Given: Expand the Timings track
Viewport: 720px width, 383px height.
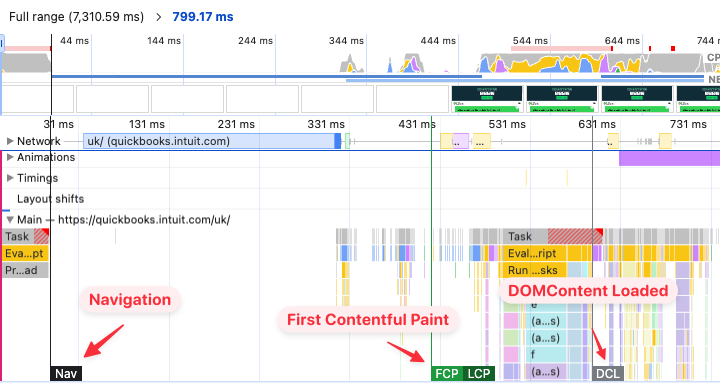Looking at the screenshot, I should [10, 178].
